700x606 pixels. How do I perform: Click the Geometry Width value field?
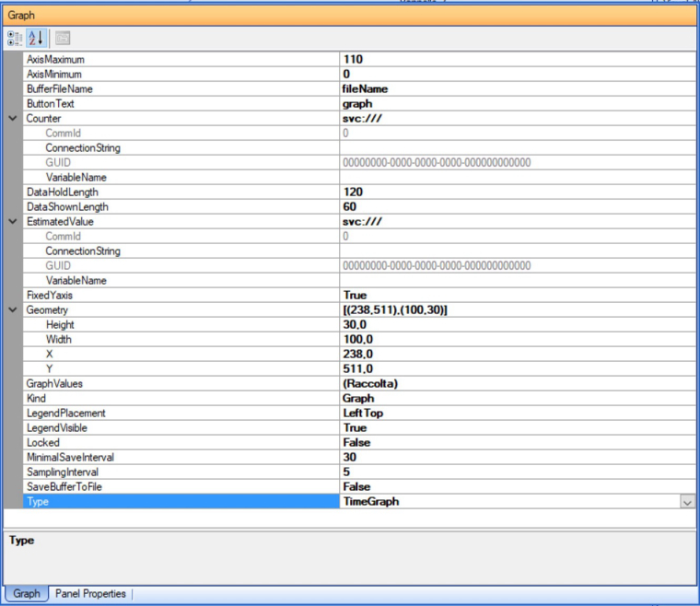click(516, 340)
